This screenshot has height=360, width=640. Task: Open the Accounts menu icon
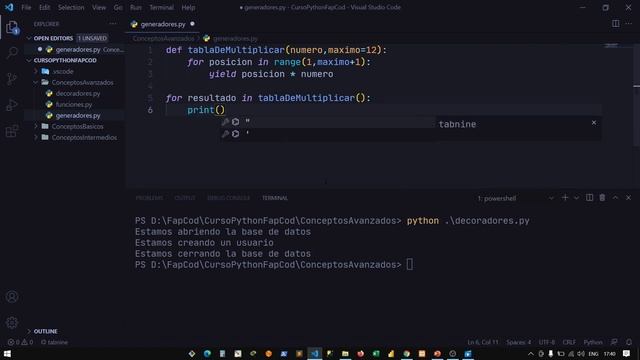pos(12,297)
